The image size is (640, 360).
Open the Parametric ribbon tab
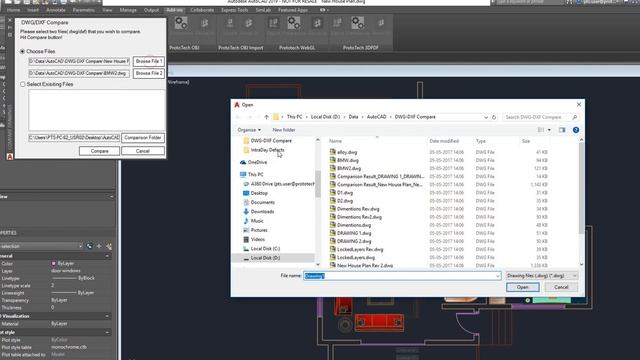(x=84, y=10)
